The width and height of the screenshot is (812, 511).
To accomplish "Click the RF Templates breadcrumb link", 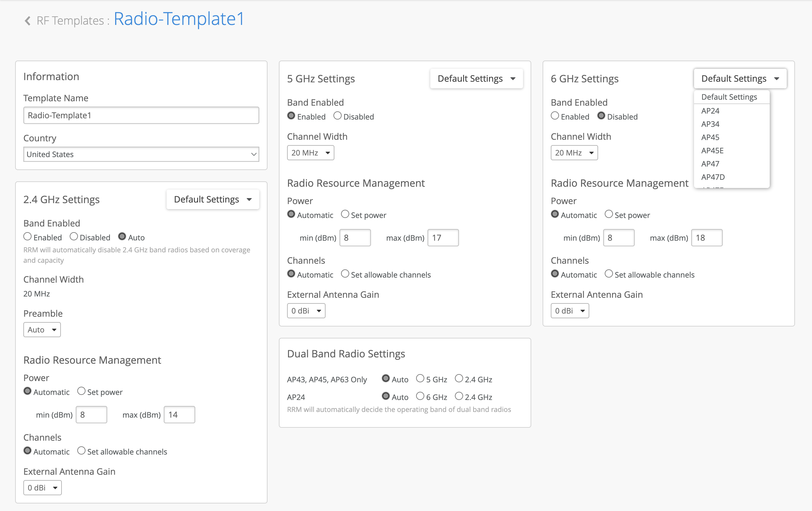I will click(x=70, y=21).
